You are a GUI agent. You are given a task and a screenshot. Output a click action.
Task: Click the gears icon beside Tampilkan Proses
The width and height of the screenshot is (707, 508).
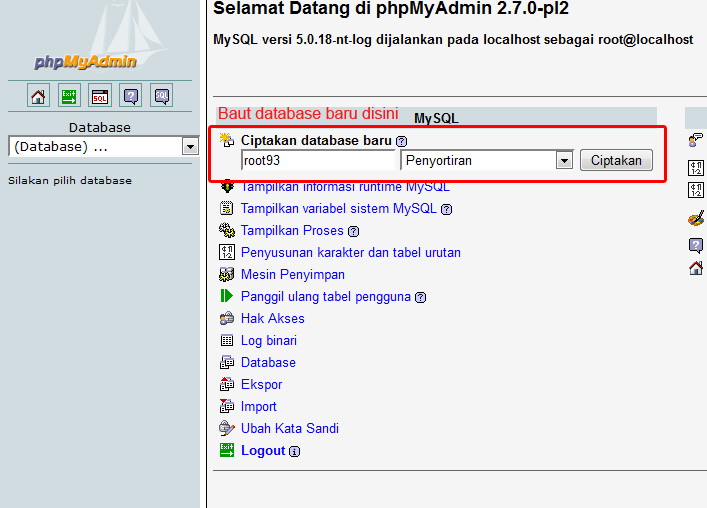226,230
